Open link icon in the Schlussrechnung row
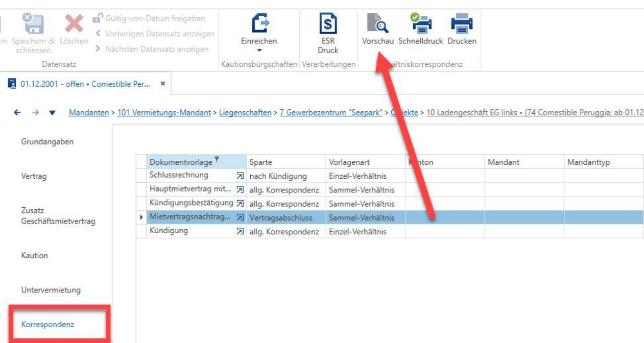 tap(240, 176)
